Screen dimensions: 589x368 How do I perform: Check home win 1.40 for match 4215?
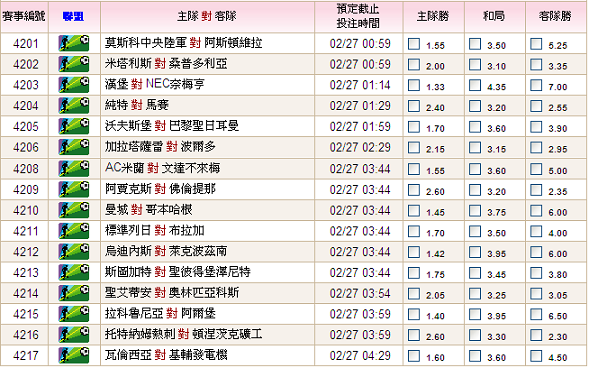pos(414,314)
